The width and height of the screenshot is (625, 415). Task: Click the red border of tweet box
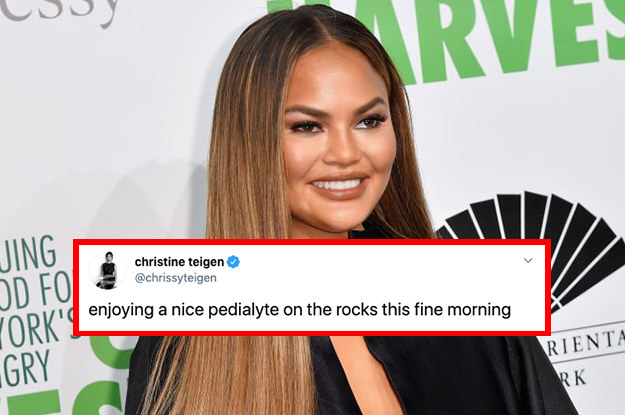pyautogui.click(x=312, y=242)
